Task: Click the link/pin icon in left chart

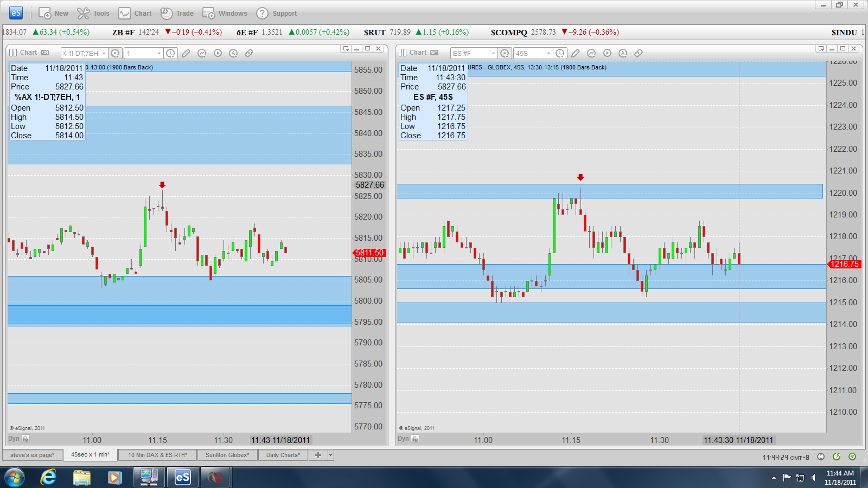Action: (249, 53)
